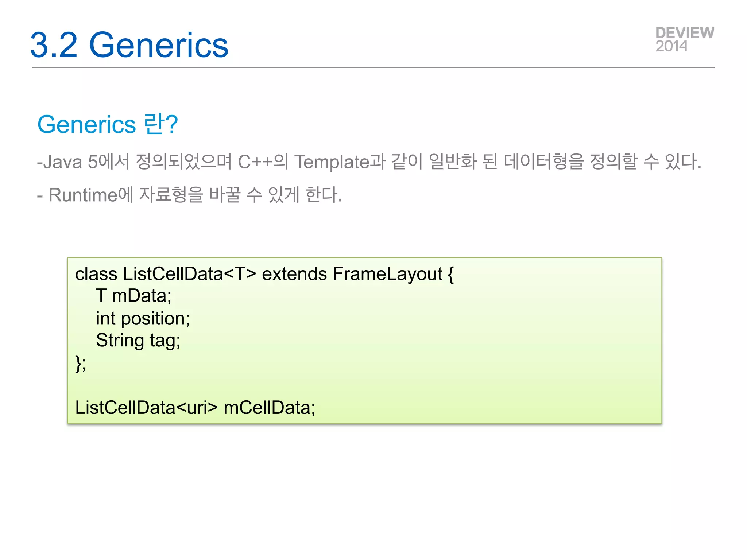The width and height of the screenshot is (747, 560).
Task: Click the "String tag;" code line
Action: click(x=138, y=341)
